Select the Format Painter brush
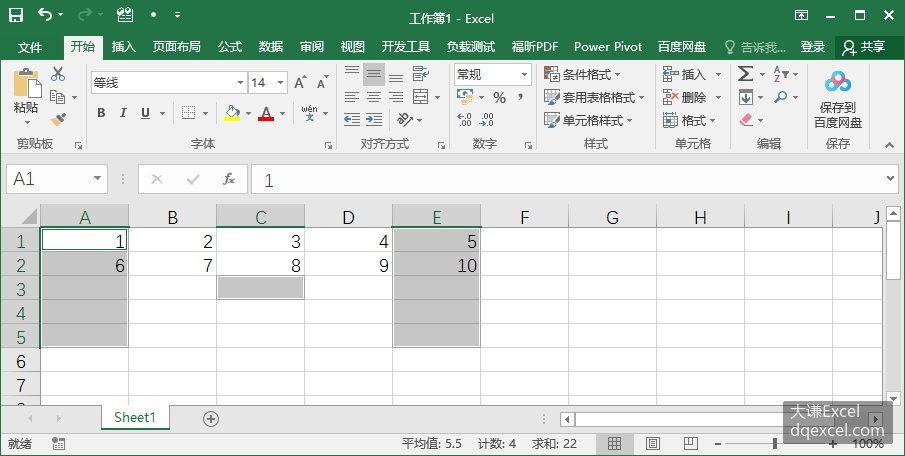The image size is (905, 456). coord(58,119)
